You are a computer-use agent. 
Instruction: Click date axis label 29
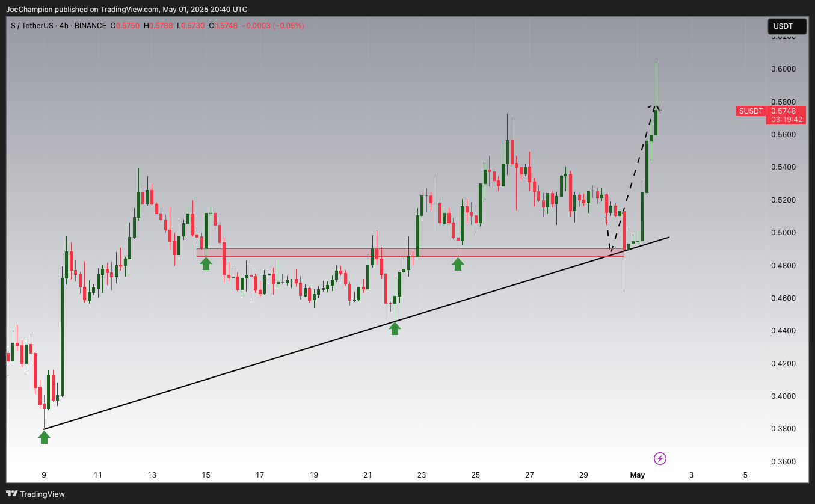583,475
